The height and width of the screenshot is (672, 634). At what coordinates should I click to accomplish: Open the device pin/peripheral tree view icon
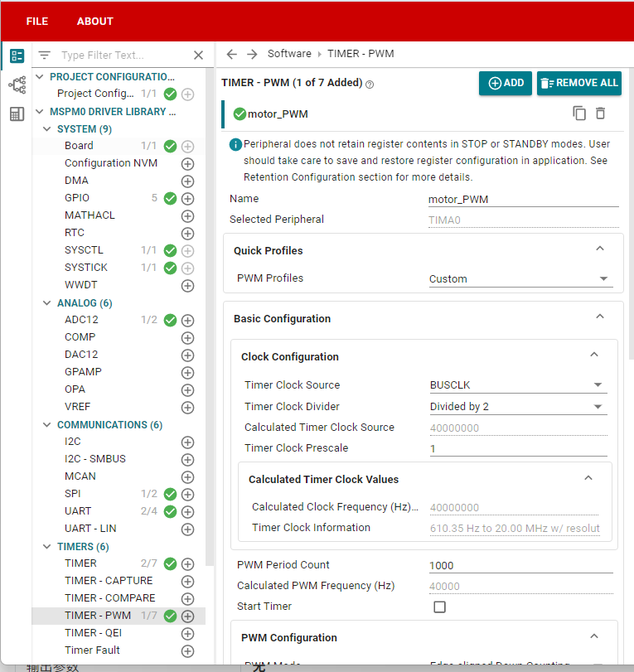tap(17, 85)
